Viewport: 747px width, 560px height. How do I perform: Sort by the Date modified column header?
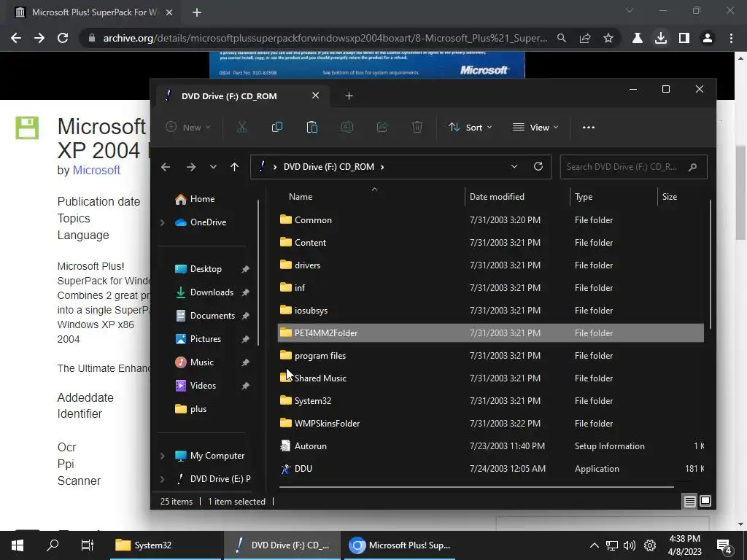click(497, 197)
